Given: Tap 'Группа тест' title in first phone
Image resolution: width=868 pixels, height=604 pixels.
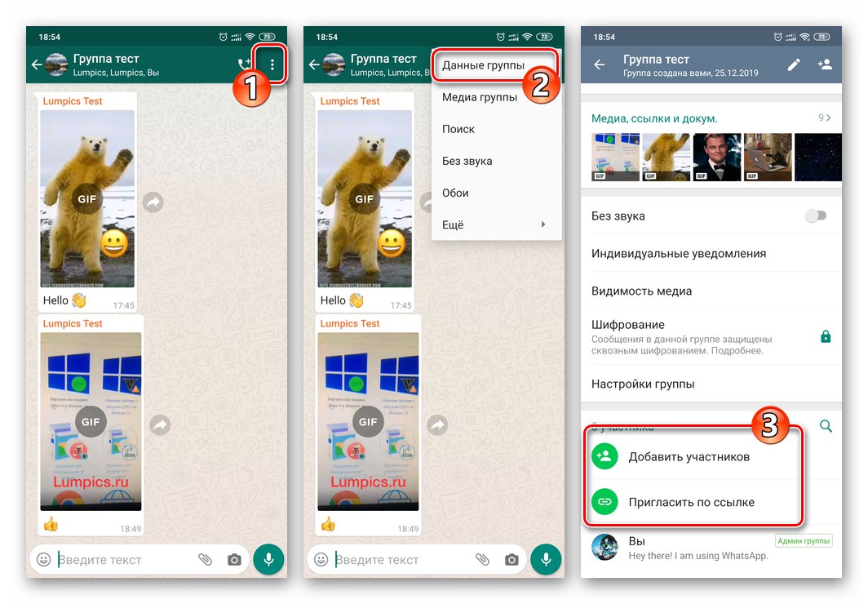Looking at the screenshot, I should point(106,59).
